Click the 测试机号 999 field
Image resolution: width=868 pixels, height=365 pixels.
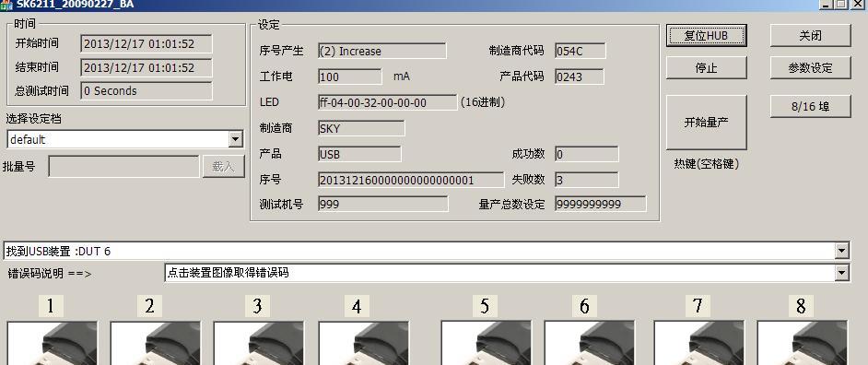pyautogui.click(x=383, y=204)
